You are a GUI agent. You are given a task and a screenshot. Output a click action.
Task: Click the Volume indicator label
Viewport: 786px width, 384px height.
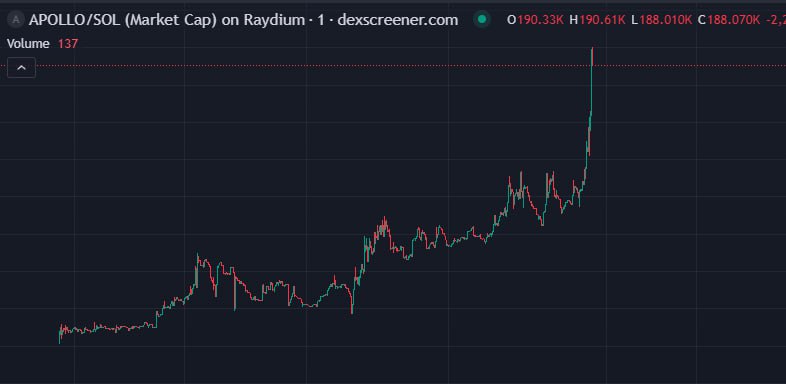tap(28, 44)
